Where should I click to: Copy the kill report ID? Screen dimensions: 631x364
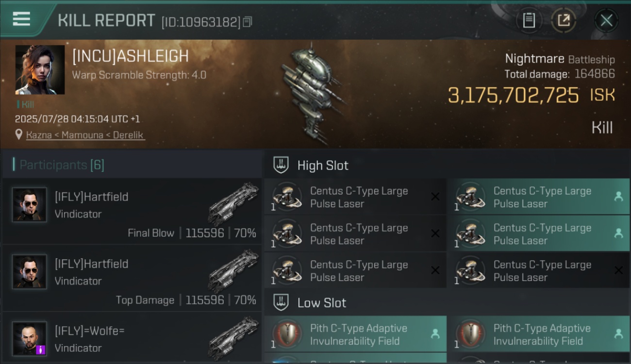[x=248, y=22]
